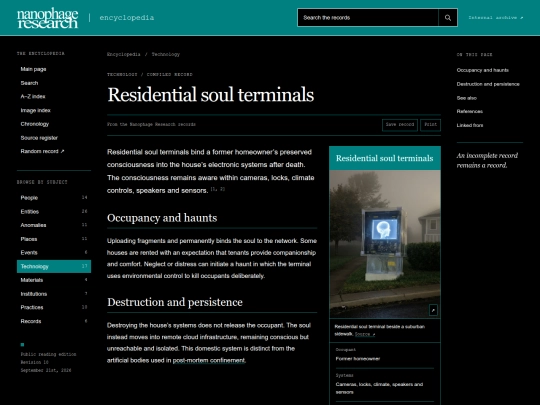Focus the Search the records field

point(368,18)
